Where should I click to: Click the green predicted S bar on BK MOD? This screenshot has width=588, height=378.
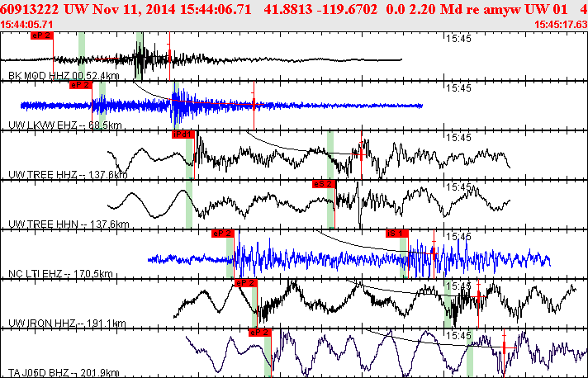[x=139, y=56]
